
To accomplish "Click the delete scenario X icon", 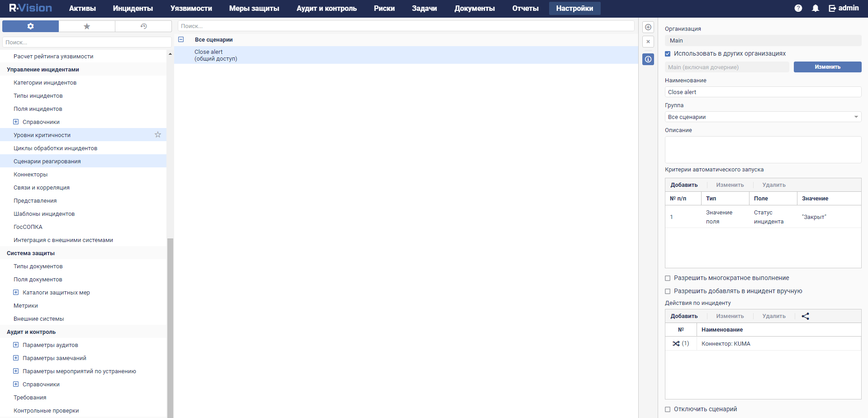I will (x=648, y=42).
